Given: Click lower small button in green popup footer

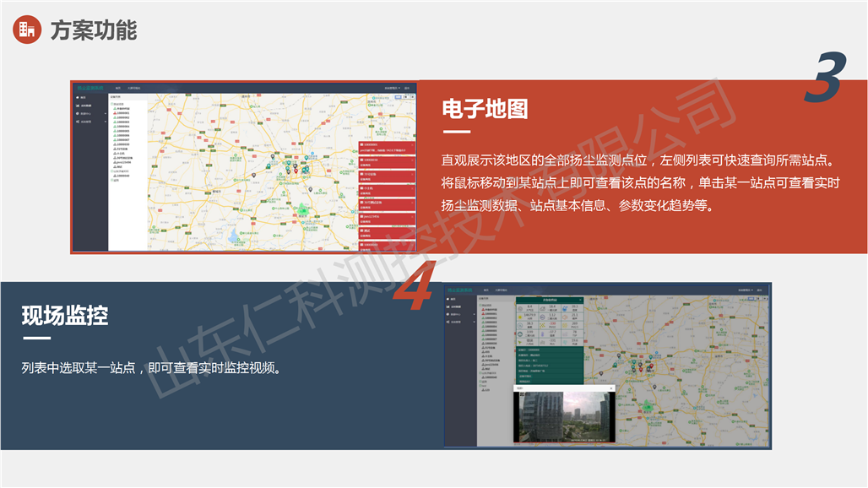Looking at the screenshot, I should tap(525, 382).
